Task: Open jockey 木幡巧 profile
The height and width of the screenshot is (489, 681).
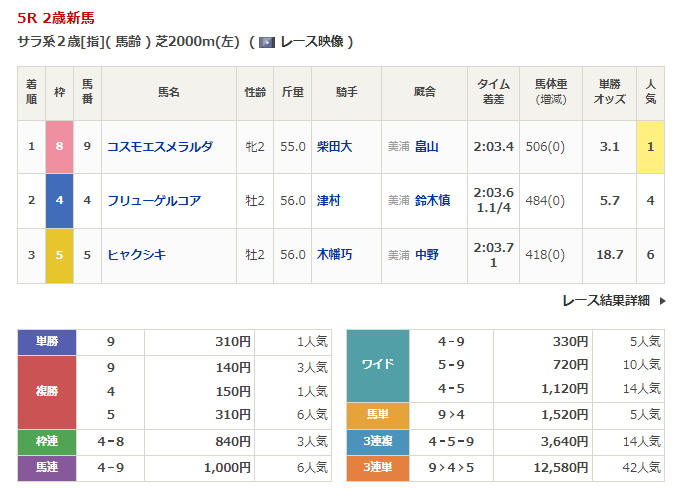Action: click(334, 255)
